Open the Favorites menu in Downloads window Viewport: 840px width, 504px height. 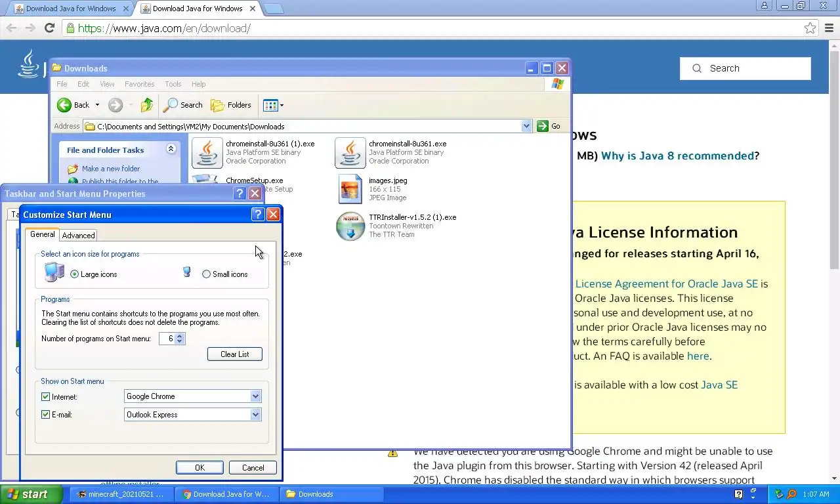click(x=139, y=84)
